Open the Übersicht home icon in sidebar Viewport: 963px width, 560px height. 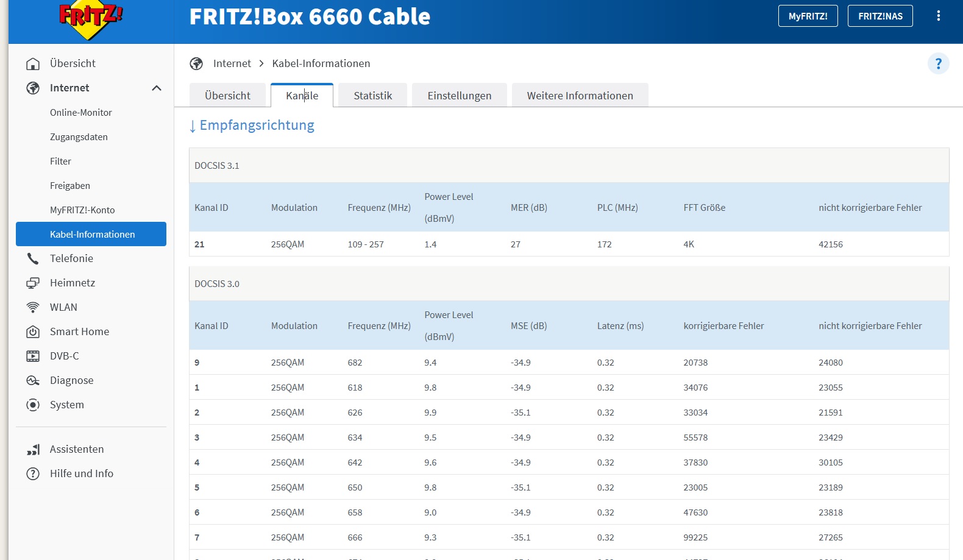pos(33,63)
